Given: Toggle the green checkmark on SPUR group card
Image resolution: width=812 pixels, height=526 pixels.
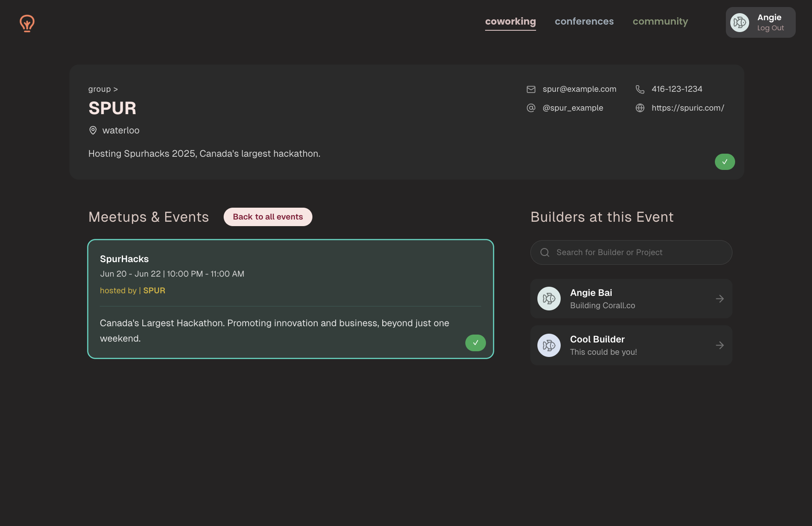Looking at the screenshot, I should tap(725, 162).
